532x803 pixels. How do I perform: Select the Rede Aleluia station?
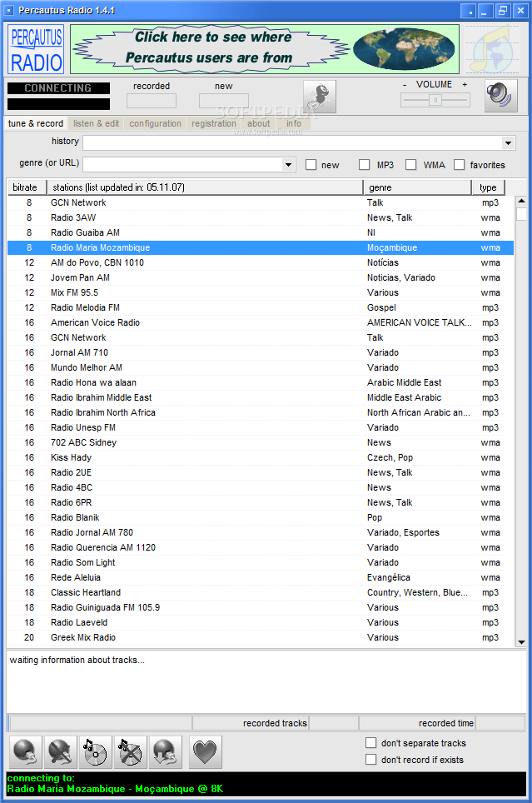point(261,577)
